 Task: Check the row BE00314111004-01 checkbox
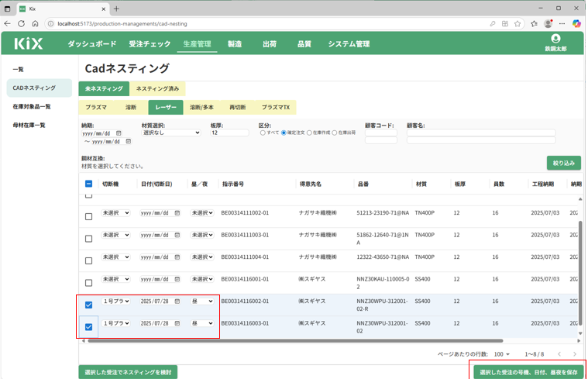point(88,260)
